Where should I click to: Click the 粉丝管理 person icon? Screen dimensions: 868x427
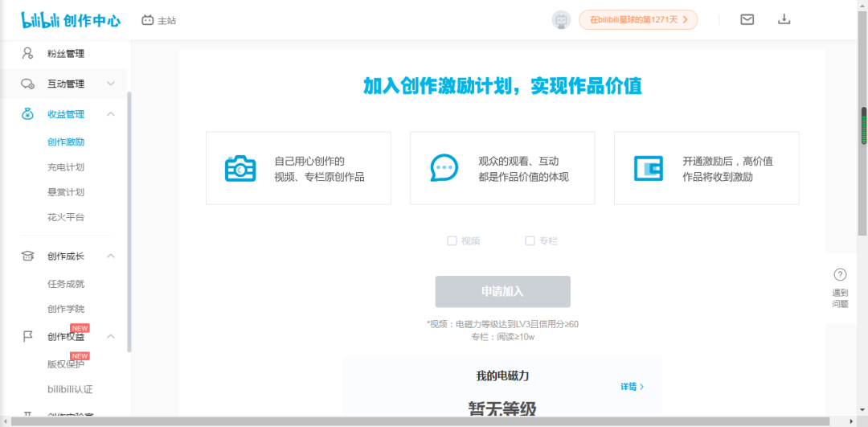[27, 54]
